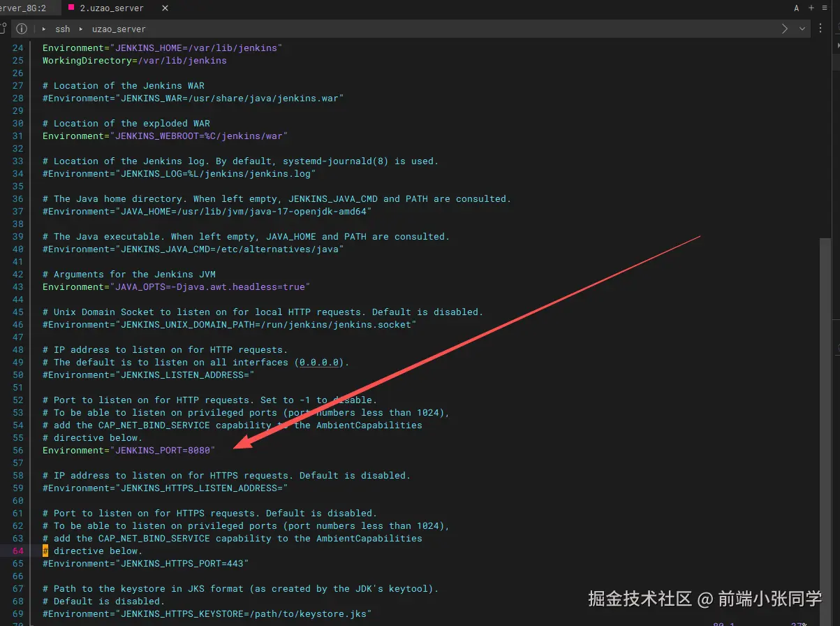This screenshot has width=840, height=626.
Task: Click the JENKINS_PORT=8080 line
Action: 129,450
